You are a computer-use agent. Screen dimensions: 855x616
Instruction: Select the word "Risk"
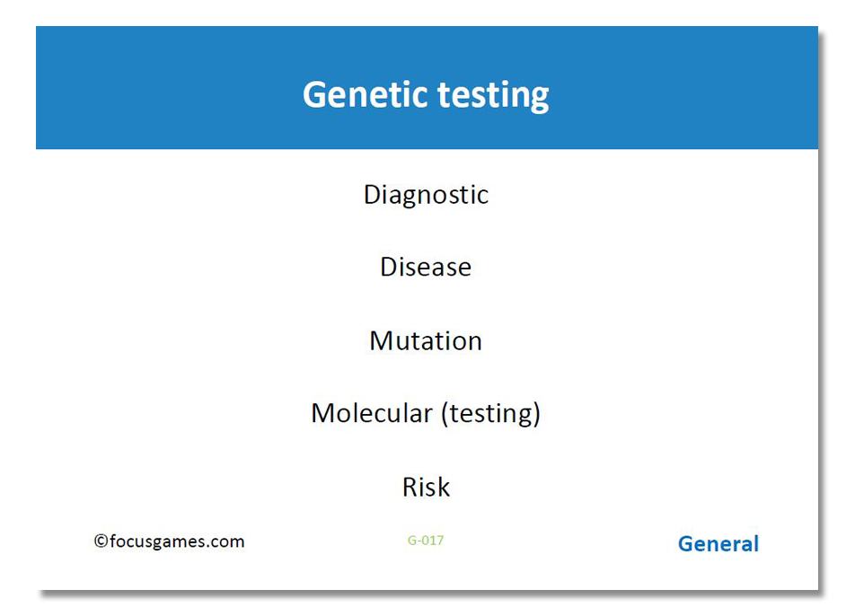coord(426,488)
